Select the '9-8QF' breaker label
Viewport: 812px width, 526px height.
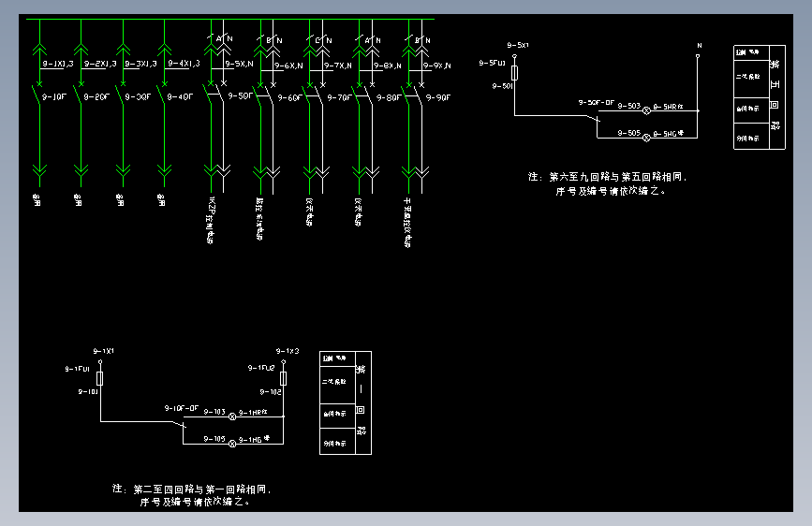click(x=389, y=97)
